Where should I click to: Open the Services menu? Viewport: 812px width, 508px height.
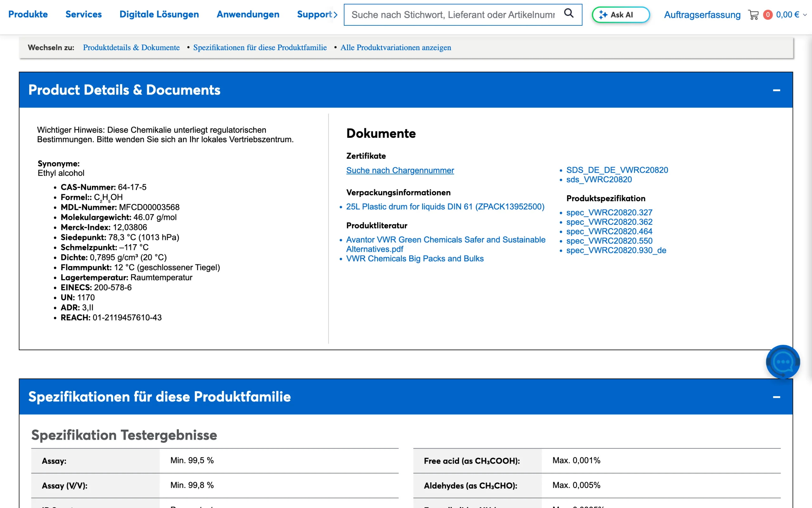pos(83,15)
